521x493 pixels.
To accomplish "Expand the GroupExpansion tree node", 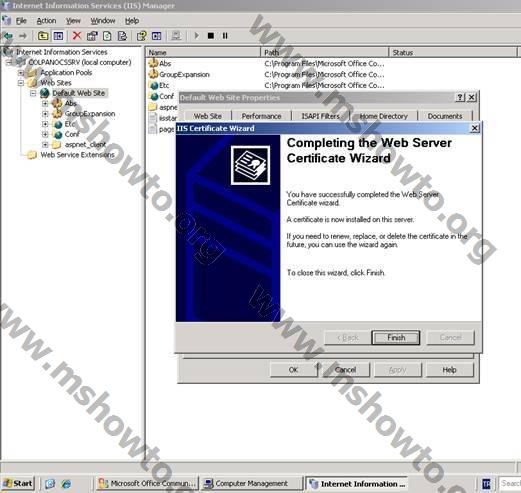I will [x=45, y=114].
